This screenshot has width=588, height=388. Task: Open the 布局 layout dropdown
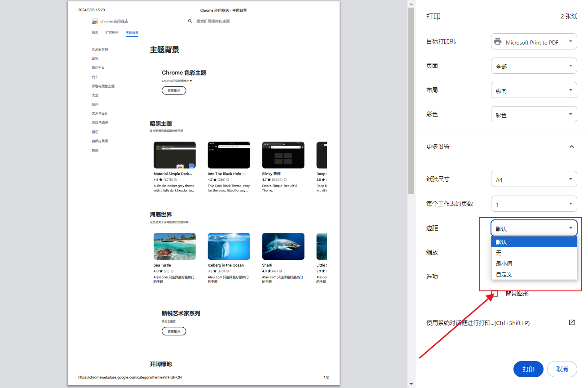(x=534, y=90)
